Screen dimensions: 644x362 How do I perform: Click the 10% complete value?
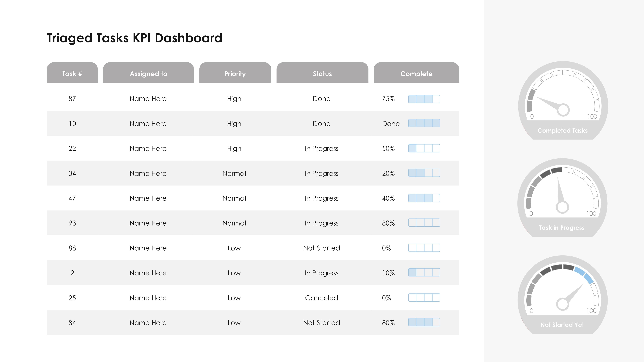(x=388, y=273)
